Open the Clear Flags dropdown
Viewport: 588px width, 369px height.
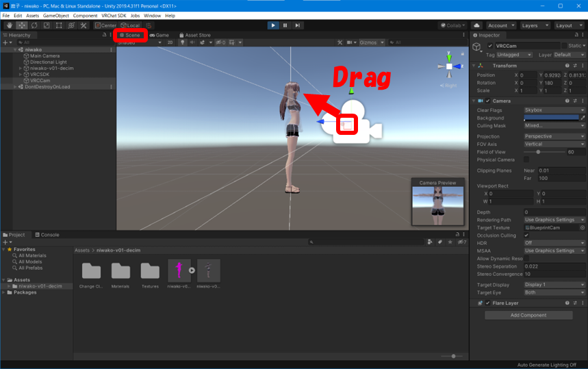(x=554, y=110)
